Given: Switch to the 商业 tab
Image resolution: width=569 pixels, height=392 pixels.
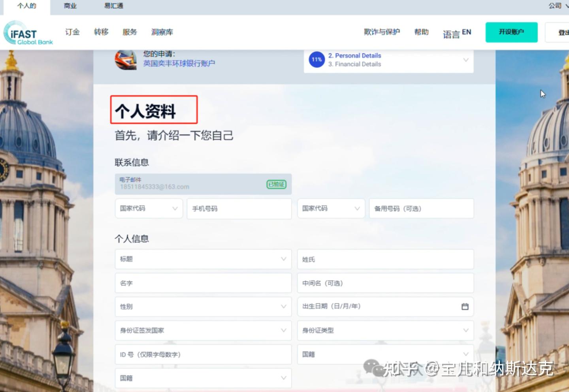Looking at the screenshot, I should tap(70, 6).
